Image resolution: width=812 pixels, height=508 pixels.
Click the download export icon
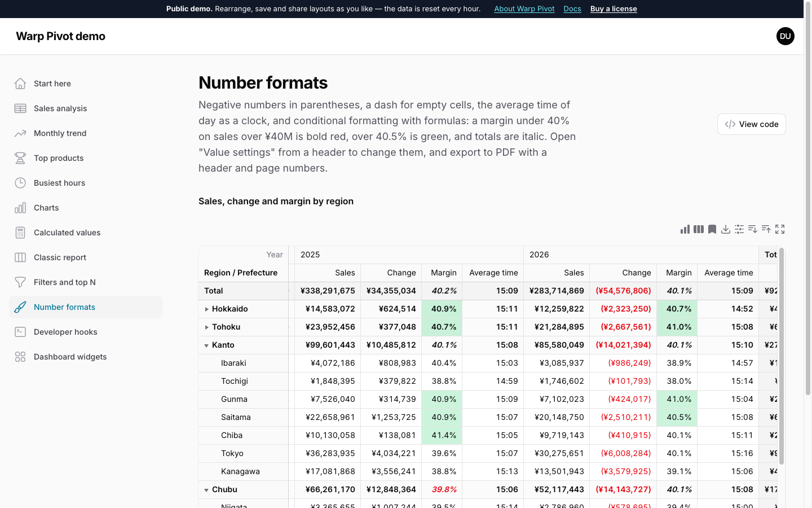click(x=726, y=229)
